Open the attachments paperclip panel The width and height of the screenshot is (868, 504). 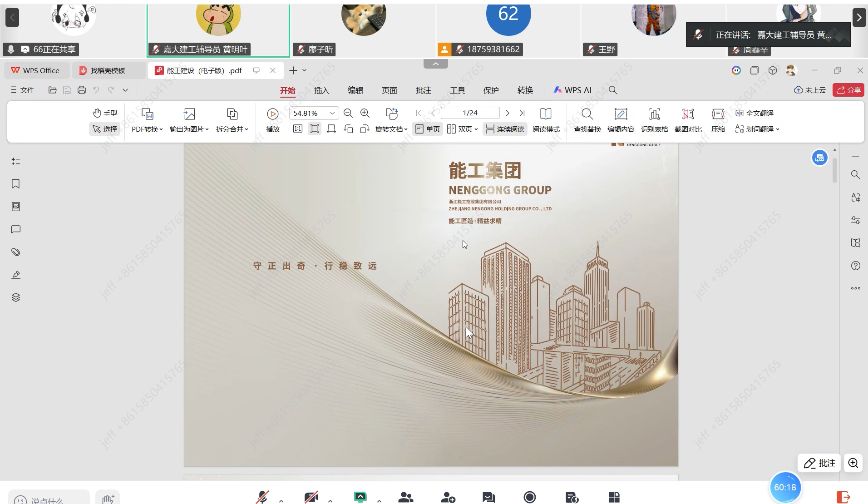coord(16,252)
